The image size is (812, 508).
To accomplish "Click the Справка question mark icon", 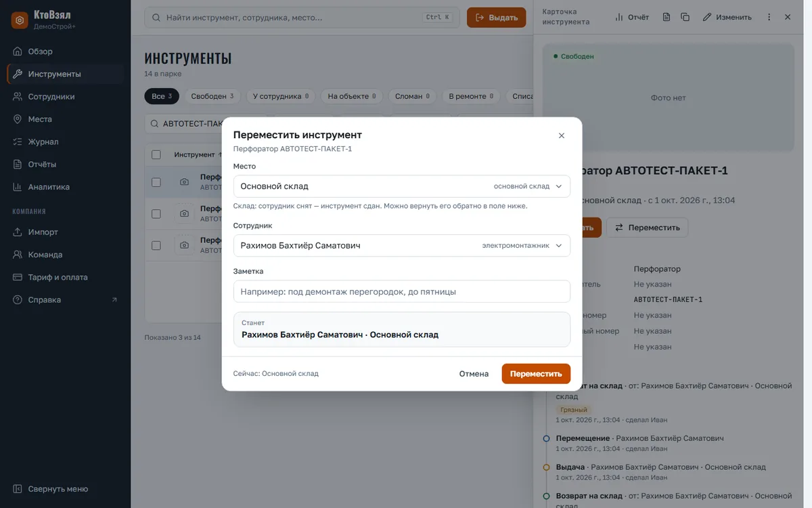I will click(x=18, y=300).
